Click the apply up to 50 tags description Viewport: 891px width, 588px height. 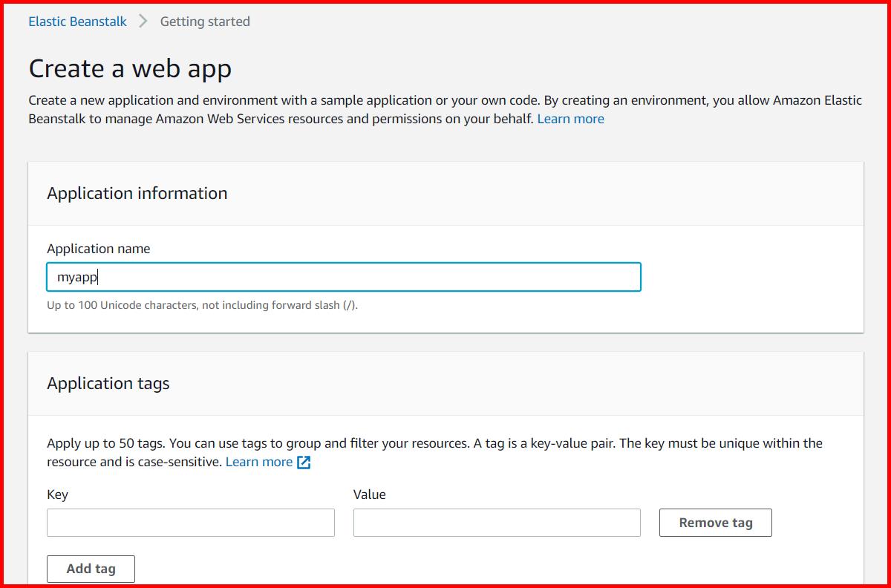434,442
